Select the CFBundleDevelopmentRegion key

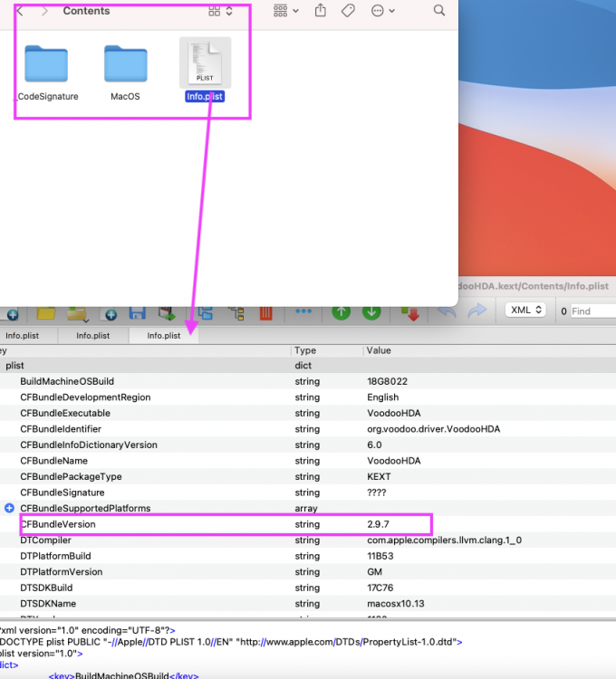(85, 397)
